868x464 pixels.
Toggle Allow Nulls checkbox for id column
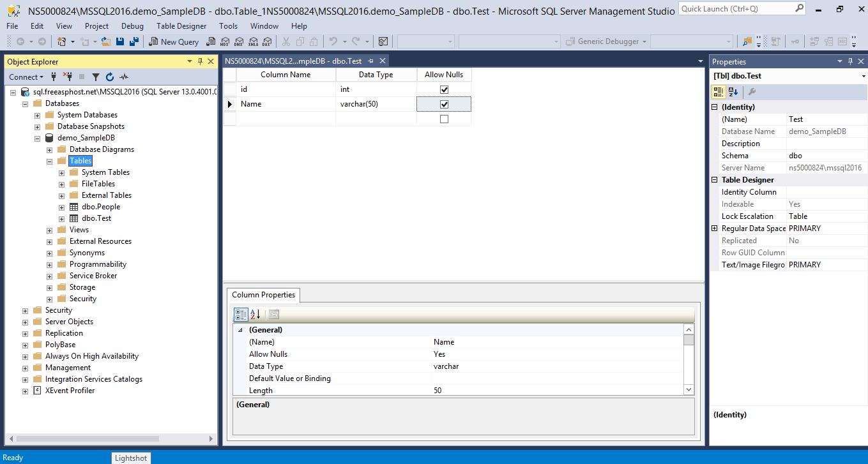(445, 89)
